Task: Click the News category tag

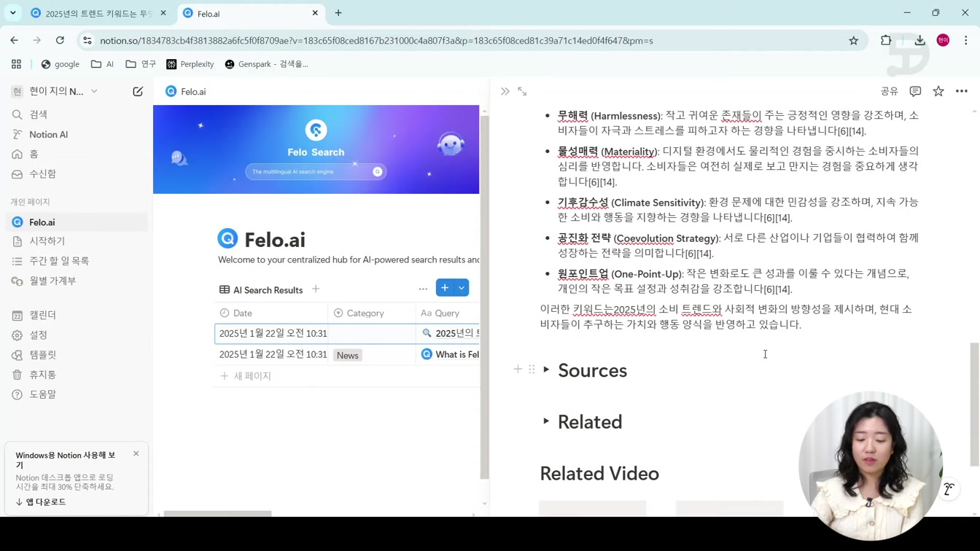Action: coord(348,356)
